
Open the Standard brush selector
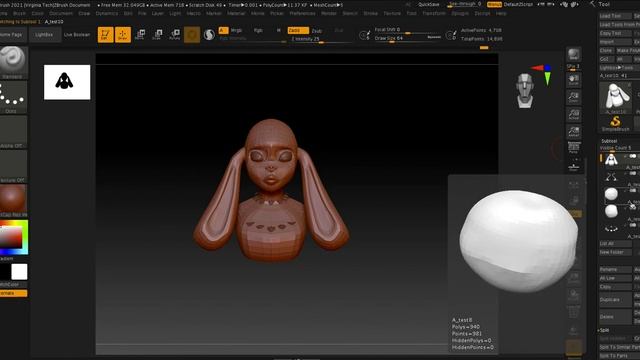pos(13,62)
